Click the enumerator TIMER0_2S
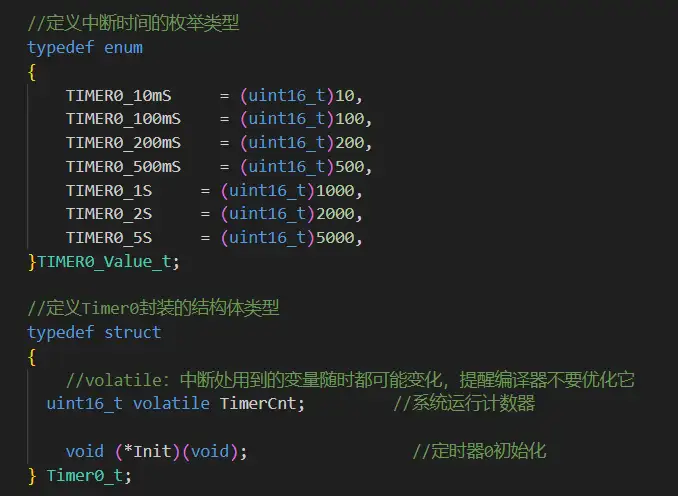This screenshot has width=678, height=496. 109,214
